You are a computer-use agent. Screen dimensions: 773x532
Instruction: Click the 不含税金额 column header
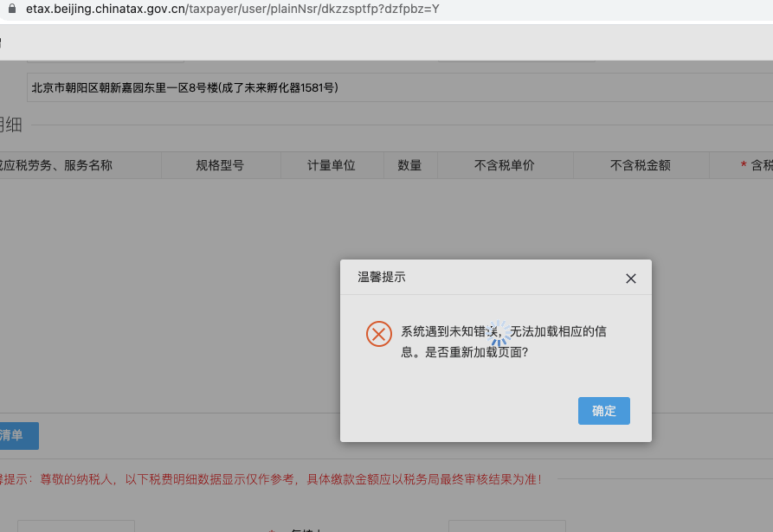641,165
